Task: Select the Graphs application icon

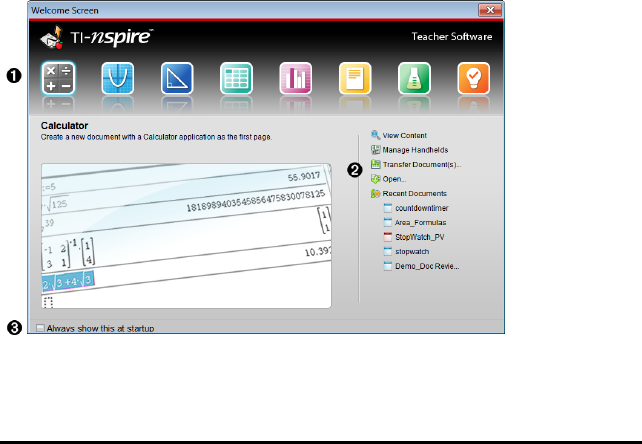Action: coord(118,78)
